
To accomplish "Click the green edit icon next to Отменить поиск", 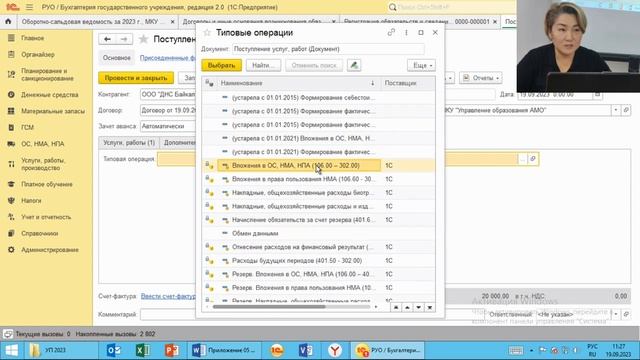I will [354, 65].
